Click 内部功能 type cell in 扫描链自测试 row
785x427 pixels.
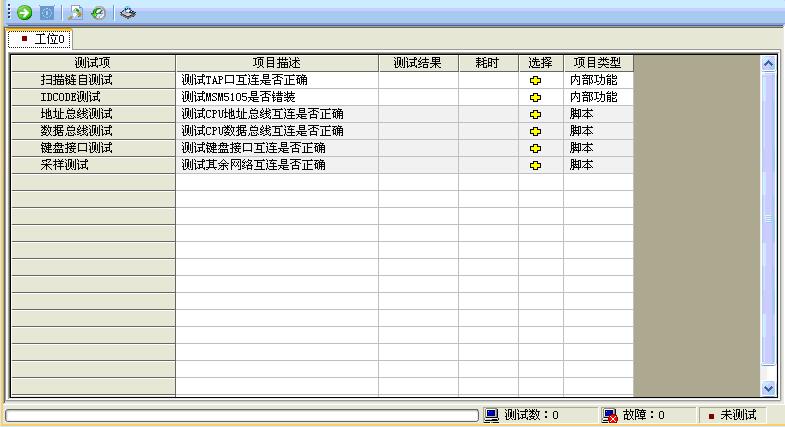click(x=598, y=80)
